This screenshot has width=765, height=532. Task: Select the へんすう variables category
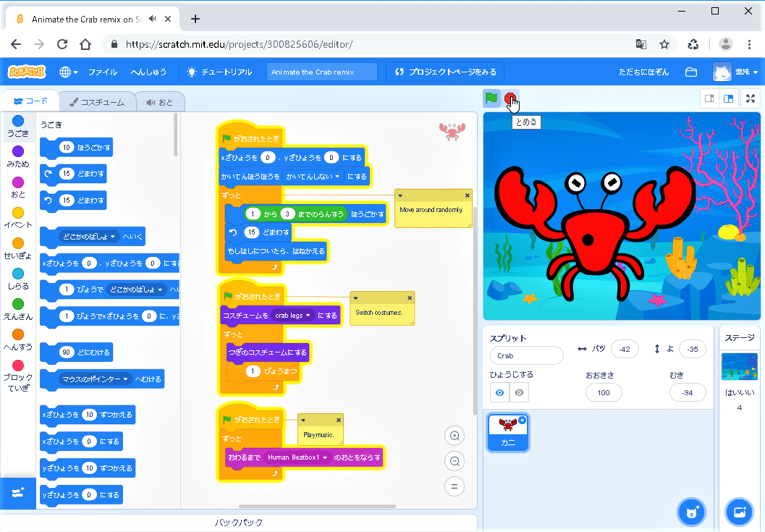point(18,340)
